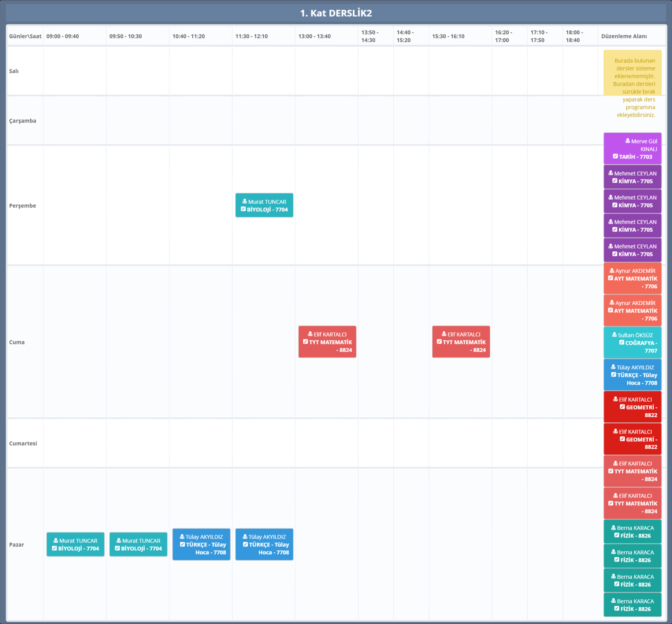Screen dimensions: 672x624
Task: Click person icon beside Sultan ÖKSÜZ
Action: pos(614,335)
